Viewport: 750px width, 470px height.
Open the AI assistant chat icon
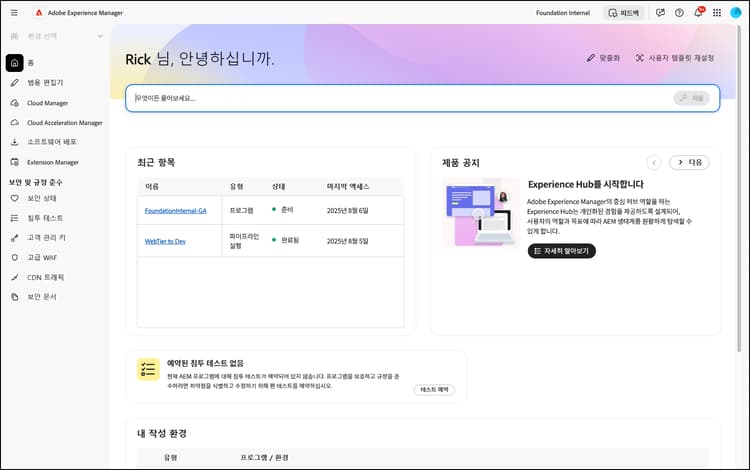(660, 13)
